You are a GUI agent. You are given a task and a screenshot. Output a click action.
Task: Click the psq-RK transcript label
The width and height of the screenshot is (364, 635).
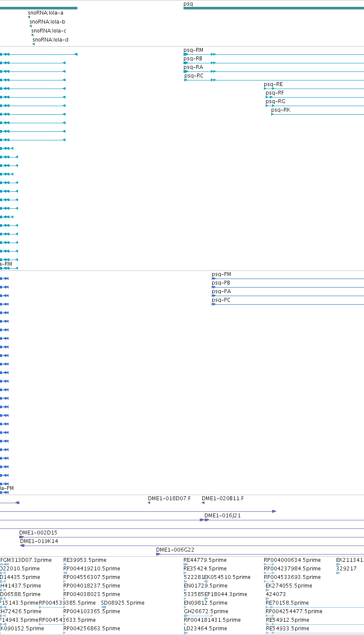[281, 110]
